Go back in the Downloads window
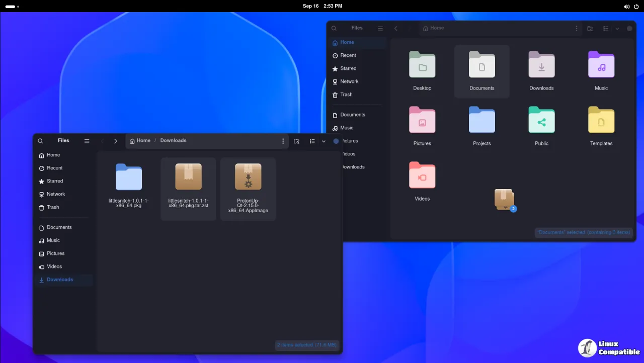The width and height of the screenshot is (644, 363). click(x=103, y=141)
